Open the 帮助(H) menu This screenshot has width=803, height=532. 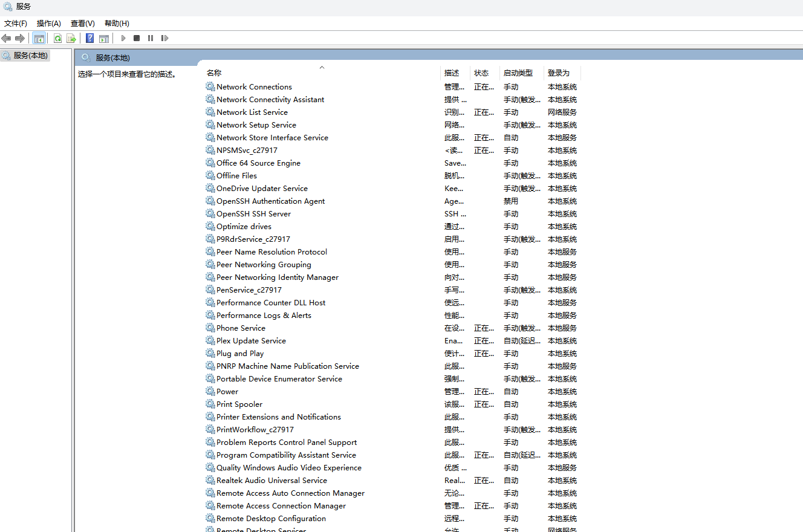click(x=117, y=24)
